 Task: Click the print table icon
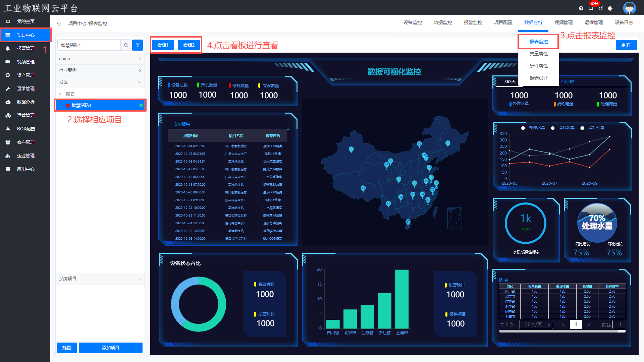tap(506, 280)
